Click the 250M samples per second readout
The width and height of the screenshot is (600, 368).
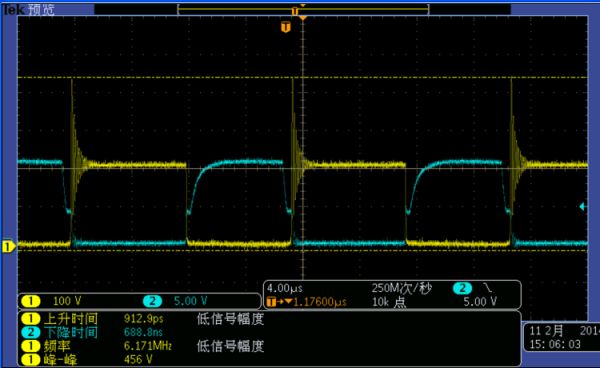[x=402, y=288]
